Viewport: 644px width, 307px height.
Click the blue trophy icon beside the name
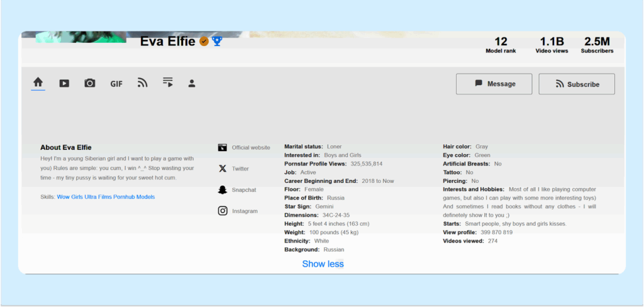pos(217,42)
